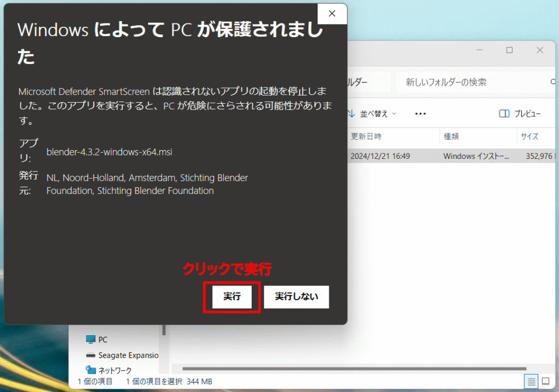Screen dimensions: 559x392
Task: Click the status text 1 個の項目を選択 344 MB
Action: [169, 382]
